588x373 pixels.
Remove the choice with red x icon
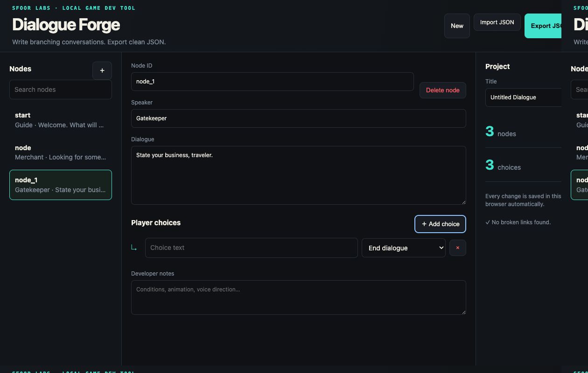[458, 248]
